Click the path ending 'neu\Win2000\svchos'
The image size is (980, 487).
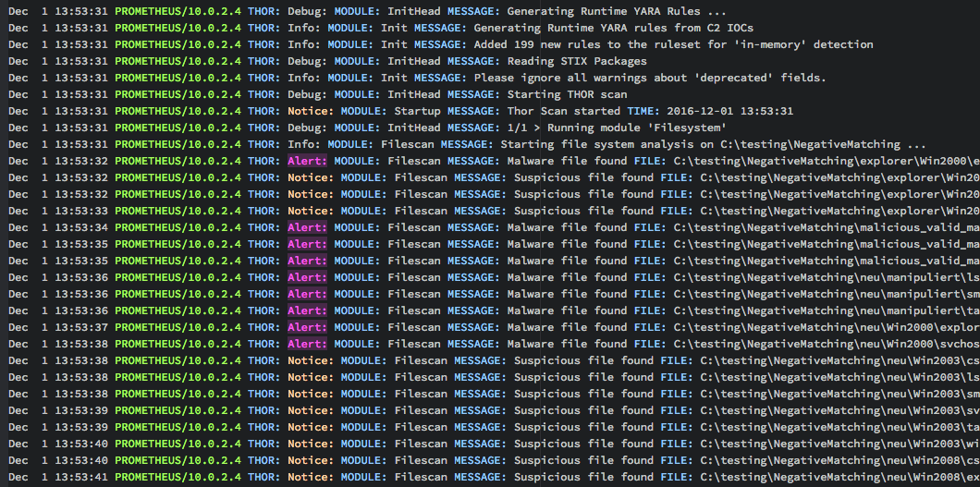coord(827,344)
